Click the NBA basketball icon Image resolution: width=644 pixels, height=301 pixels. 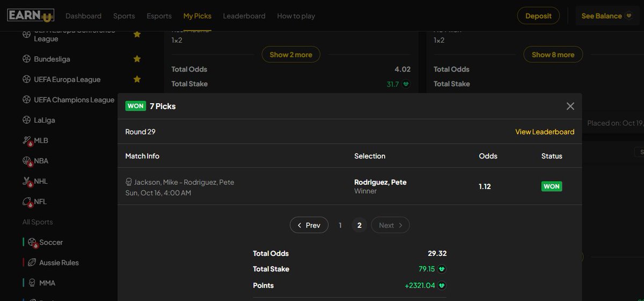click(x=27, y=161)
